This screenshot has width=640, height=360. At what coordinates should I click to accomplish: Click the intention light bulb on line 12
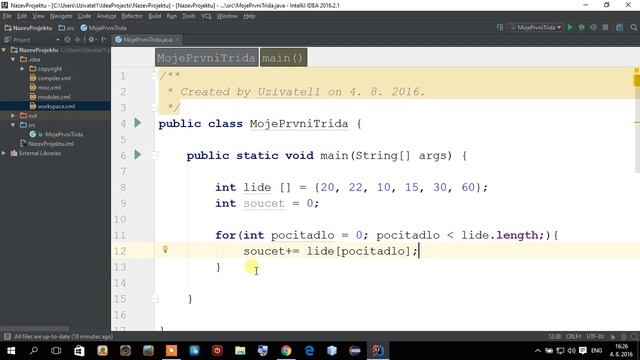165,249
